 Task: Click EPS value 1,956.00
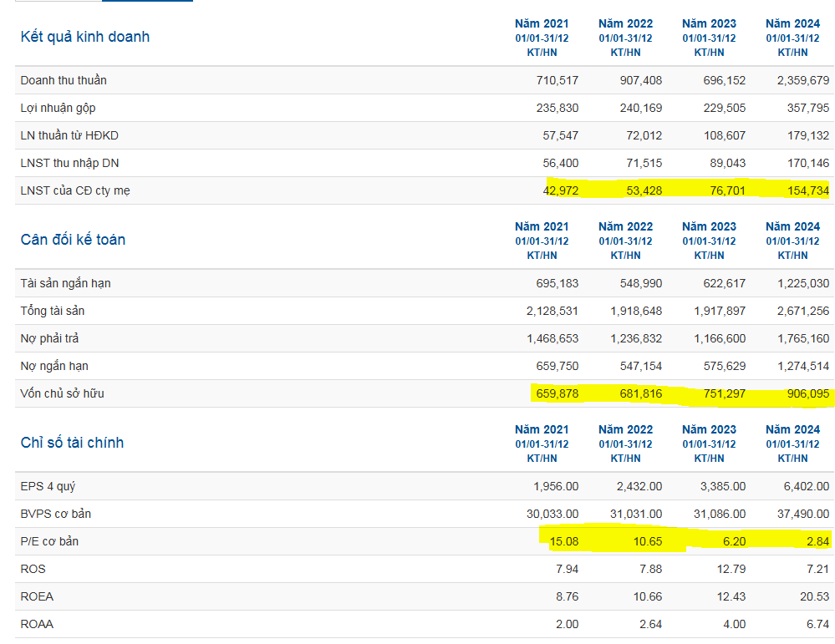coord(556,486)
